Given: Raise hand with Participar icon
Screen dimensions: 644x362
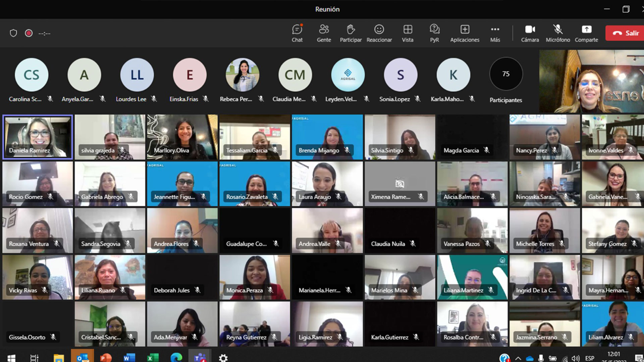Looking at the screenshot, I should coord(351,33).
